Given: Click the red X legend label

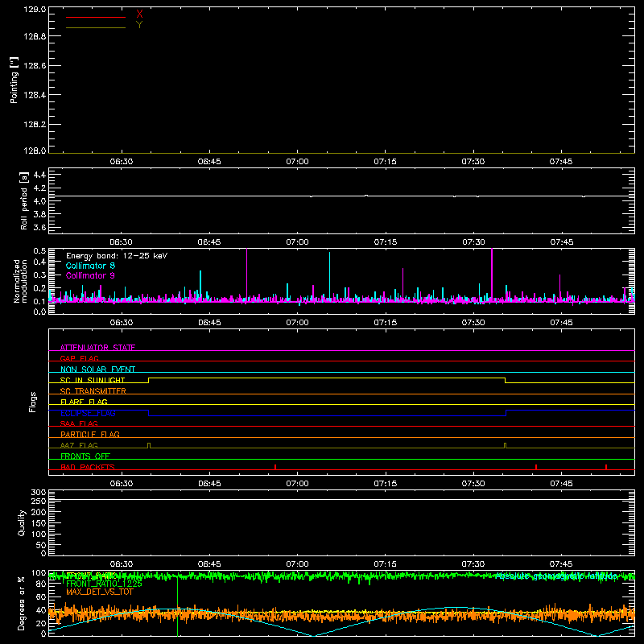Looking at the screenshot, I should tap(139, 14).
